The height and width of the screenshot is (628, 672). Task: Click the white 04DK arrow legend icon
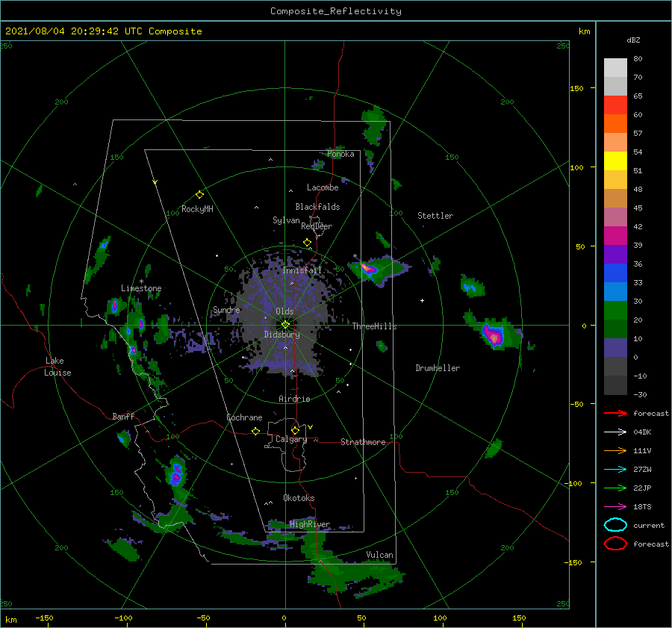[x=615, y=432]
